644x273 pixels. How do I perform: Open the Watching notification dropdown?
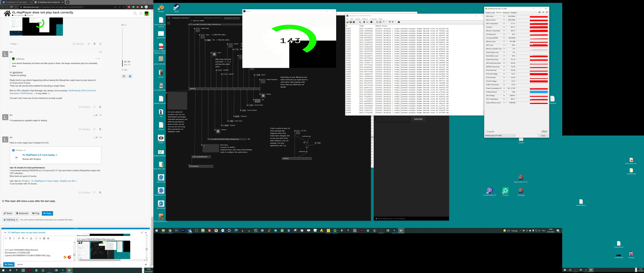coord(11,220)
